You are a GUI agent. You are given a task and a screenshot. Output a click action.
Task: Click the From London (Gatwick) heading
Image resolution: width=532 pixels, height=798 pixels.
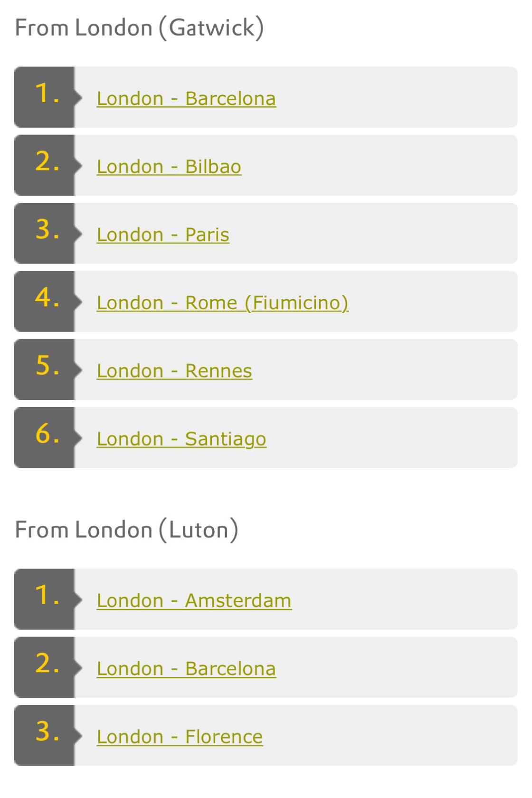[x=139, y=28]
